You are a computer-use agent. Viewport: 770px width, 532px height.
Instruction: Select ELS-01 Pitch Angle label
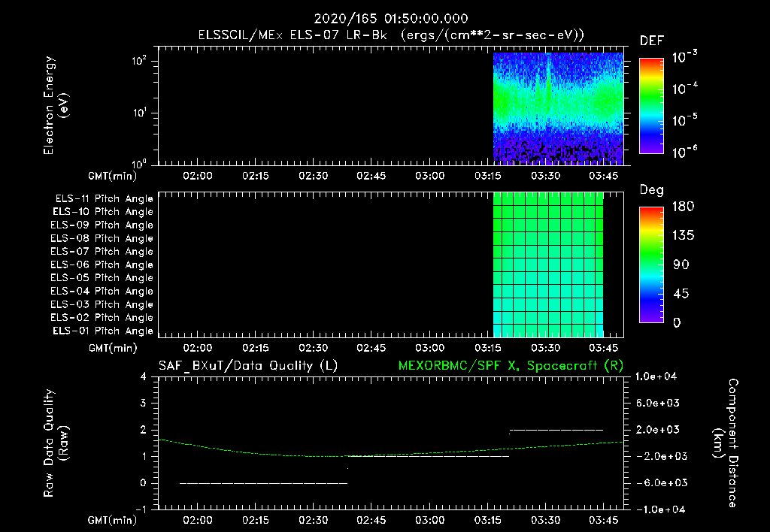coord(103,331)
